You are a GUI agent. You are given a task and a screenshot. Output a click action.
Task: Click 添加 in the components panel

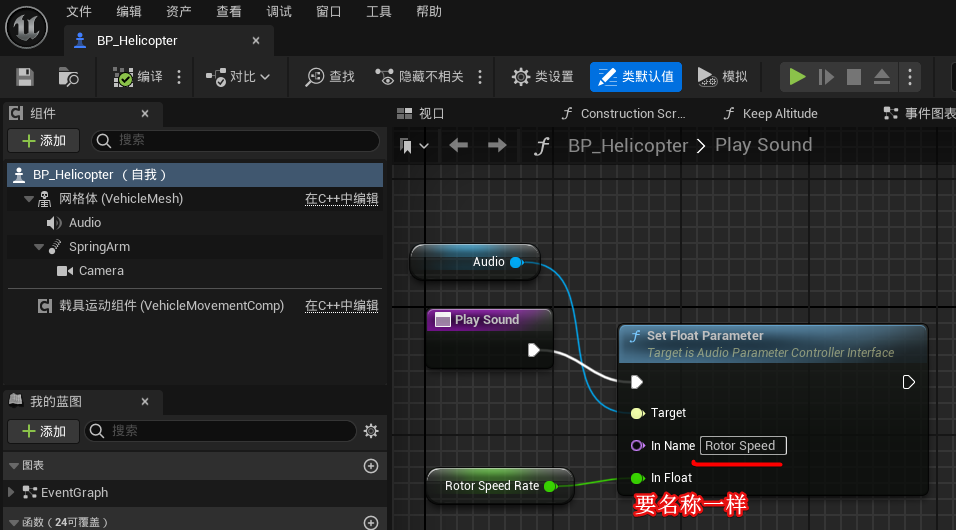click(44, 140)
